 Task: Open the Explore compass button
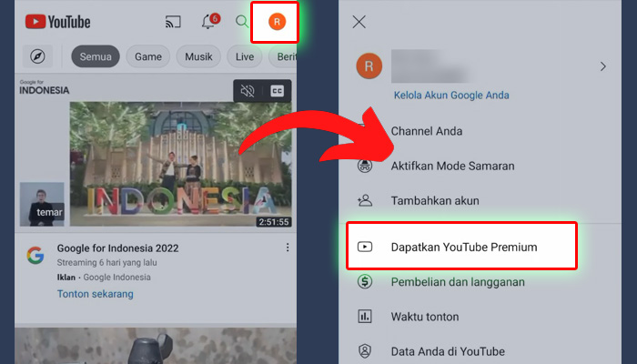tap(37, 56)
